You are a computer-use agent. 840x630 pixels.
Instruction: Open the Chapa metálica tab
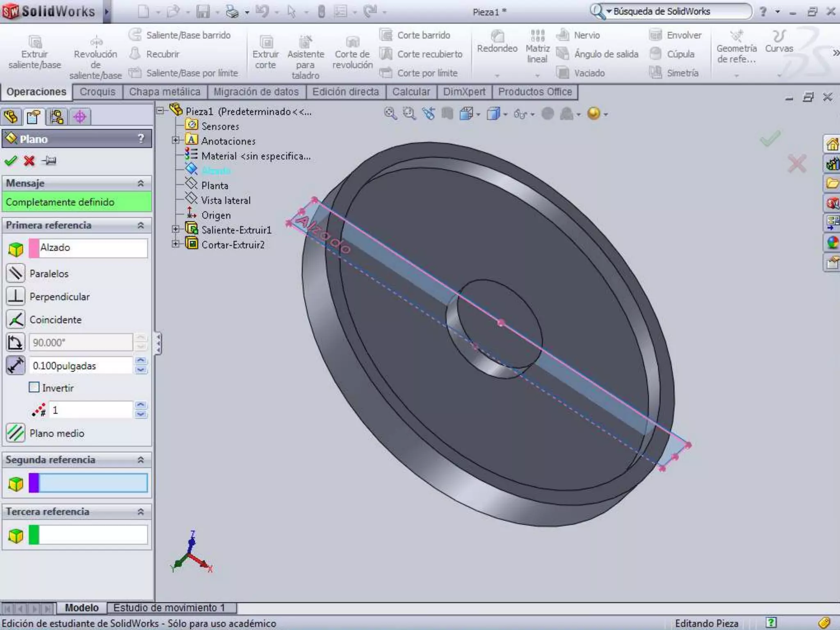click(165, 92)
